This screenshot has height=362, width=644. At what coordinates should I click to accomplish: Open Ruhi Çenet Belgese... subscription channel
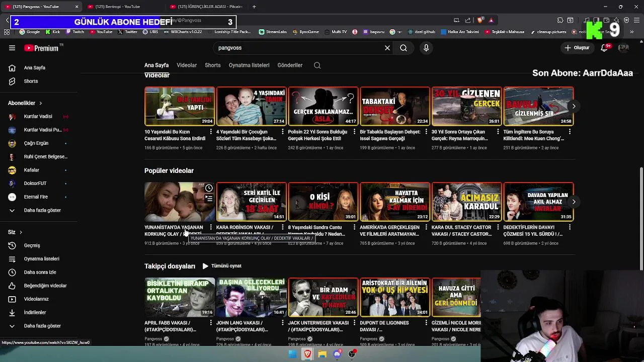click(38, 156)
